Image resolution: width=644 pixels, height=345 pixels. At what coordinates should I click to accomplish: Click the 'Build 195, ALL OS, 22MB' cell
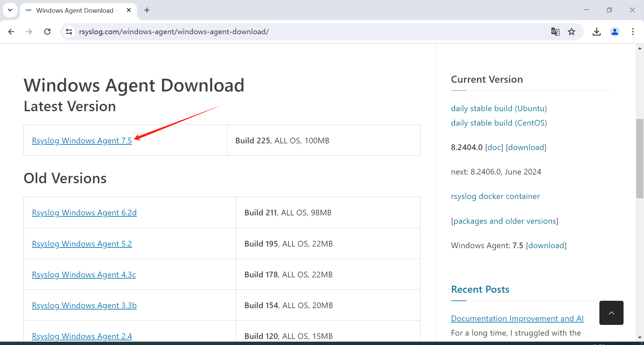click(328, 244)
